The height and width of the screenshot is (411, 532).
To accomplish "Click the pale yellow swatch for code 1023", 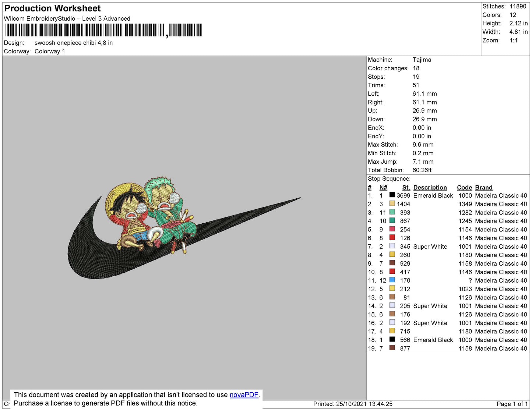I will point(392,288).
